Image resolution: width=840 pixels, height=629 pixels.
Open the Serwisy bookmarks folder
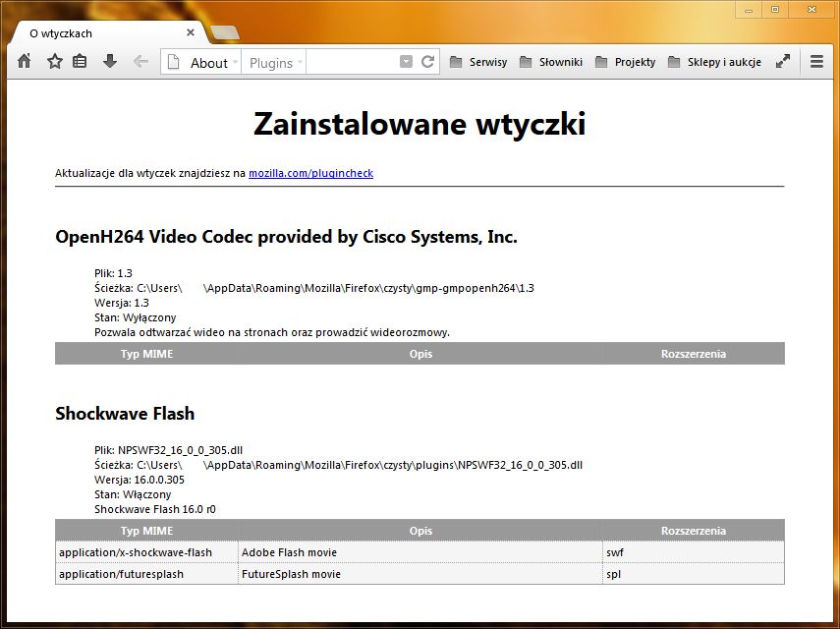click(x=478, y=62)
